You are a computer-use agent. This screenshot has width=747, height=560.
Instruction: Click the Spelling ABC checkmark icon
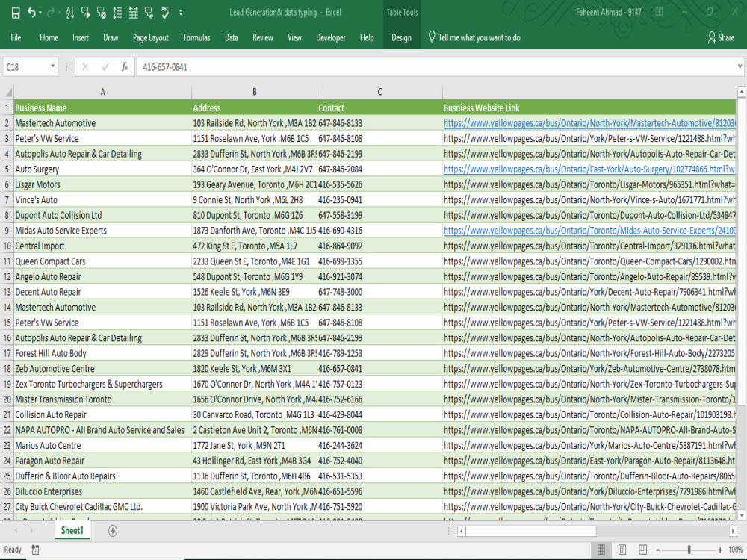click(165, 13)
